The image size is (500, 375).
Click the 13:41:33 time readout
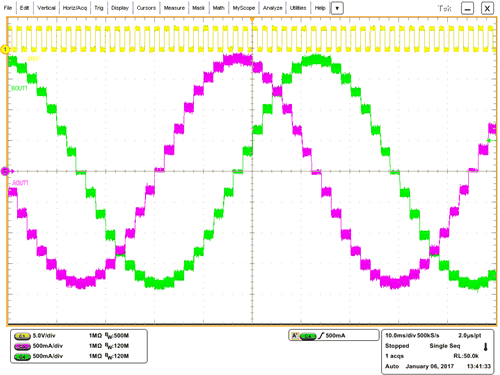pos(479,366)
